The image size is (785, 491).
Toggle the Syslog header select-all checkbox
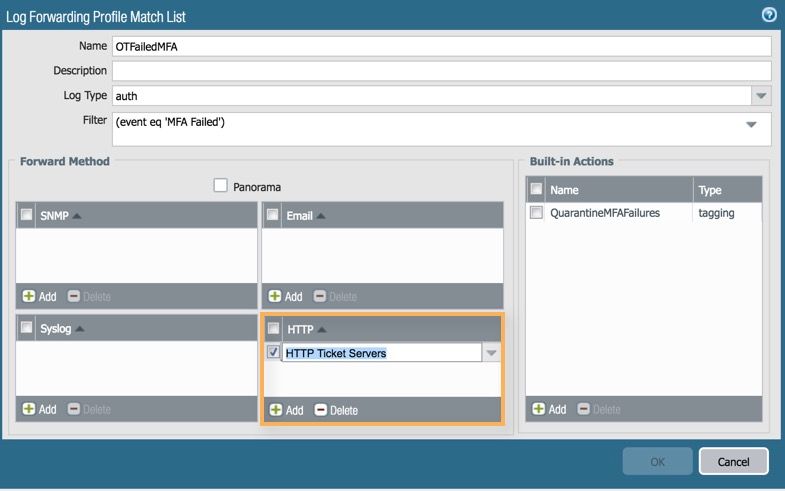point(27,327)
